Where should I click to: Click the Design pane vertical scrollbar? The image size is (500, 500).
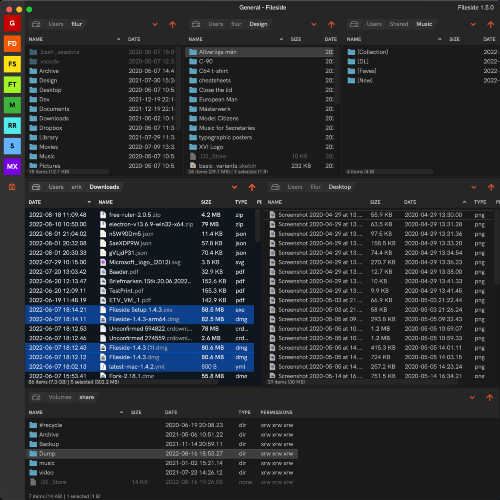(337, 75)
